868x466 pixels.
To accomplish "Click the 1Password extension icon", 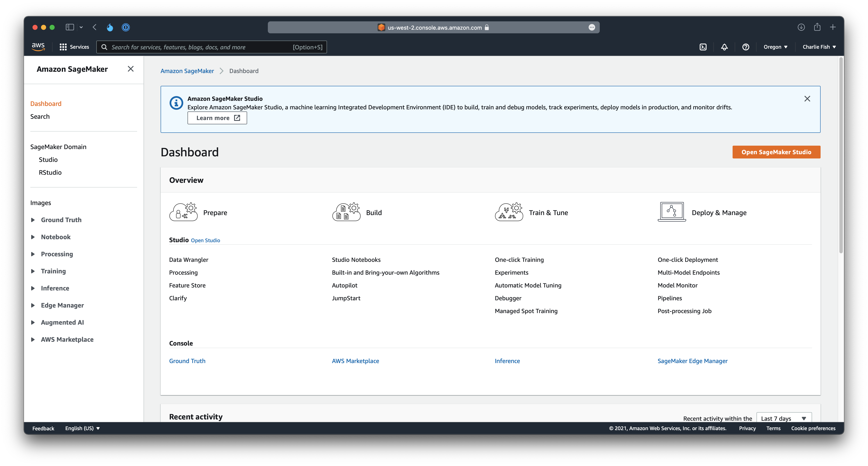I will tap(126, 27).
